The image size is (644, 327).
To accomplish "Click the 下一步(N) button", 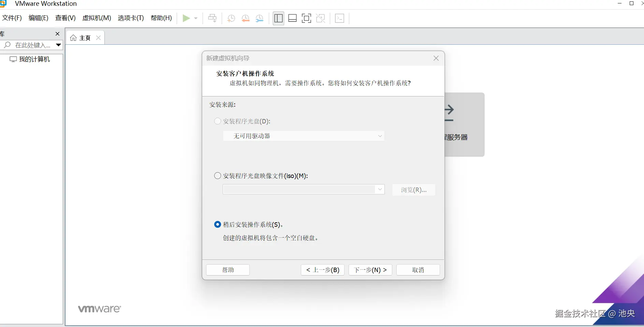I will [x=370, y=270].
